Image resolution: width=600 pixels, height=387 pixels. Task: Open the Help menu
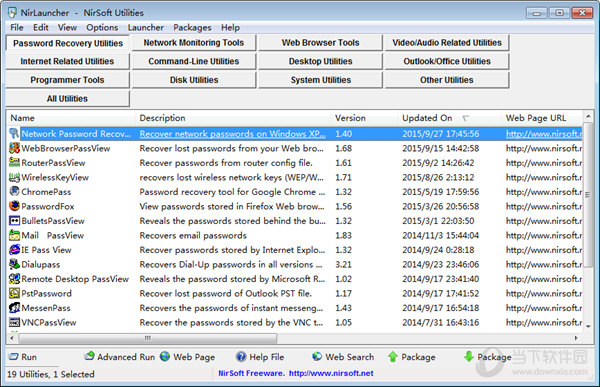(230, 28)
